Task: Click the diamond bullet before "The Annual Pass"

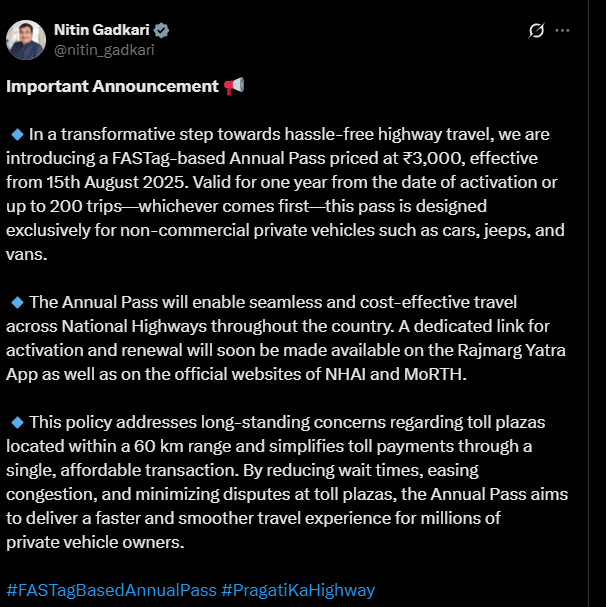Action: pos(17,302)
